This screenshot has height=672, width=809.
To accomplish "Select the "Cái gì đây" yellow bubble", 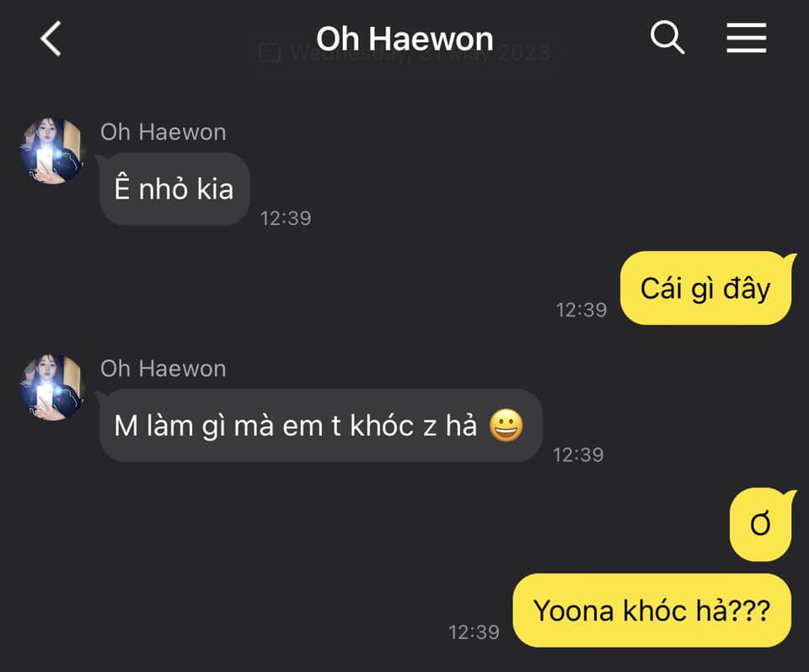I will click(x=705, y=288).
